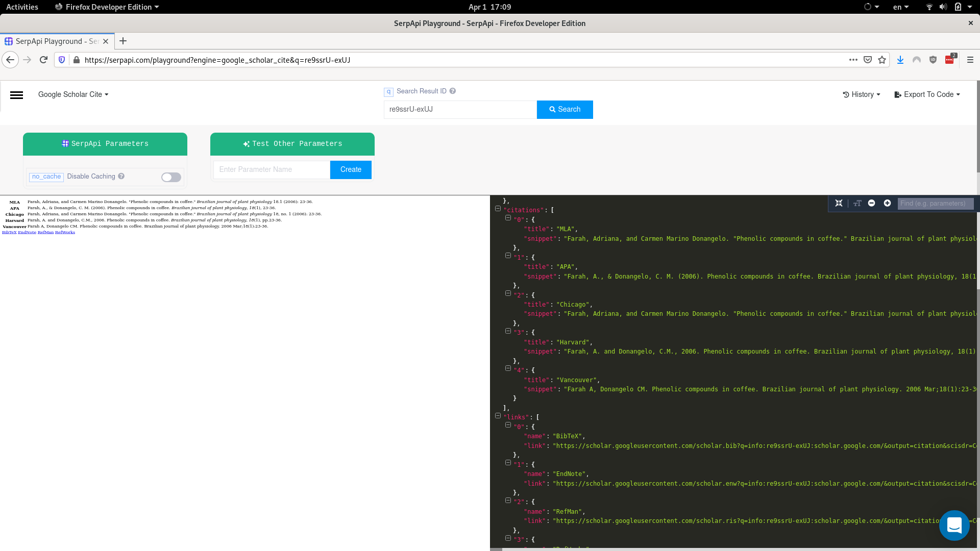Click the Enter Parameter Name input field
The width and height of the screenshot is (980, 551).
click(271, 169)
